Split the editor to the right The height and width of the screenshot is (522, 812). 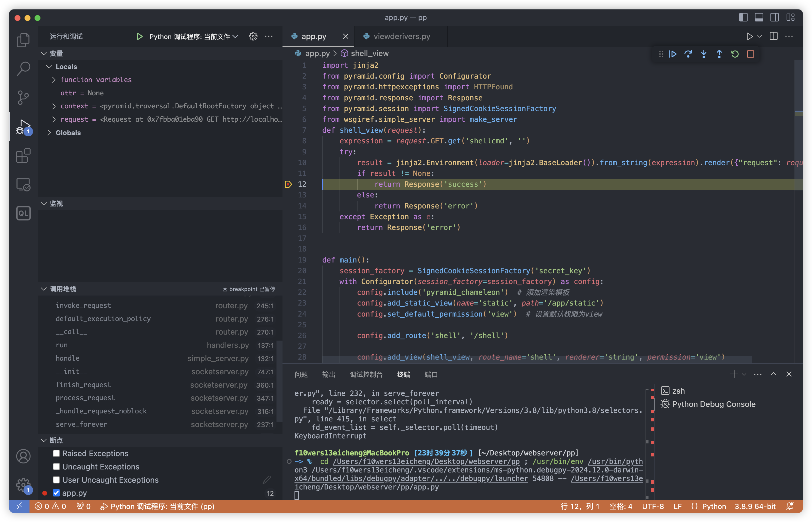[x=774, y=36]
